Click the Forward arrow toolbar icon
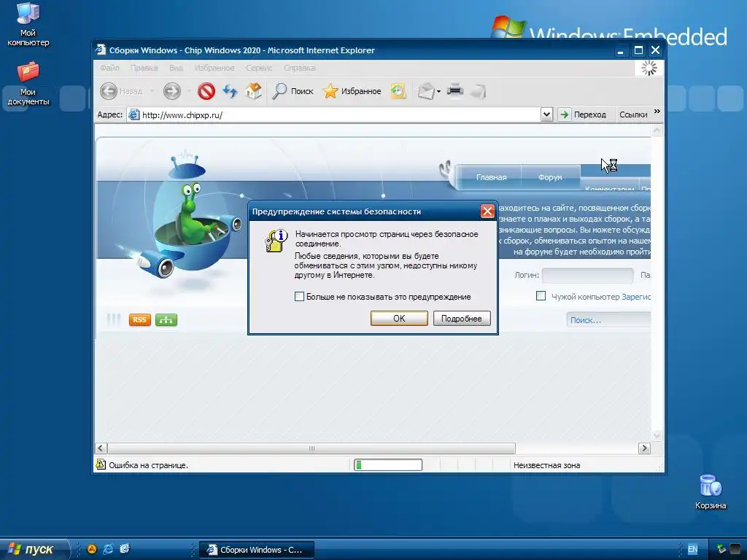 [x=172, y=91]
